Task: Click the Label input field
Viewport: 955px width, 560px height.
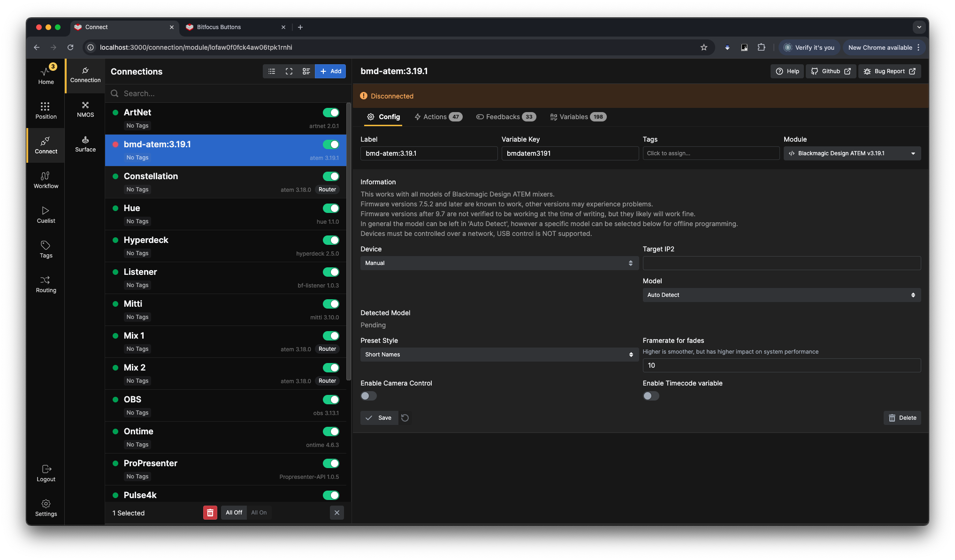Action: (x=429, y=153)
